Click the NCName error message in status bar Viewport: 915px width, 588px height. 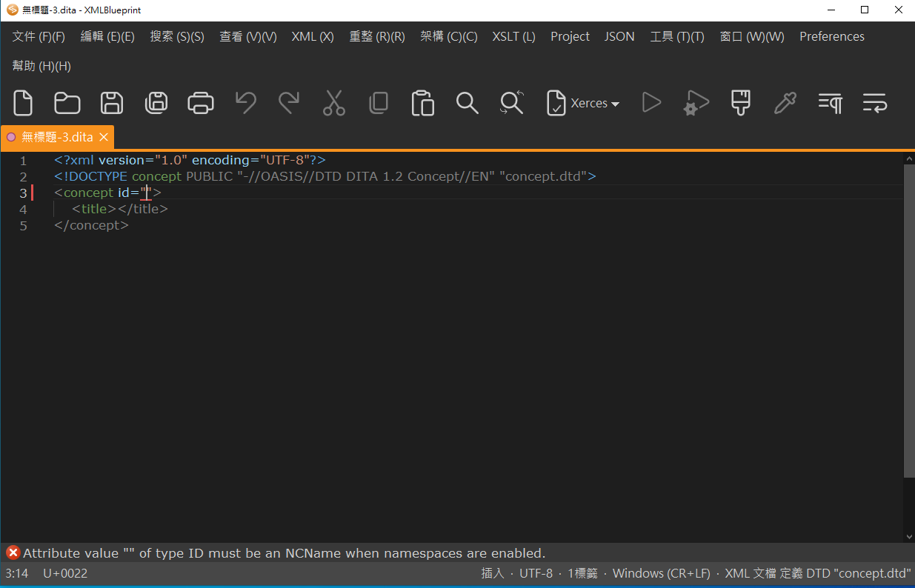(284, 553)
